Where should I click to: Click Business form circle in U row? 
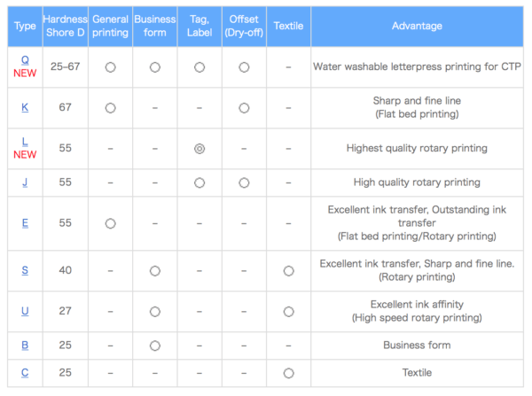coord(154,311)
